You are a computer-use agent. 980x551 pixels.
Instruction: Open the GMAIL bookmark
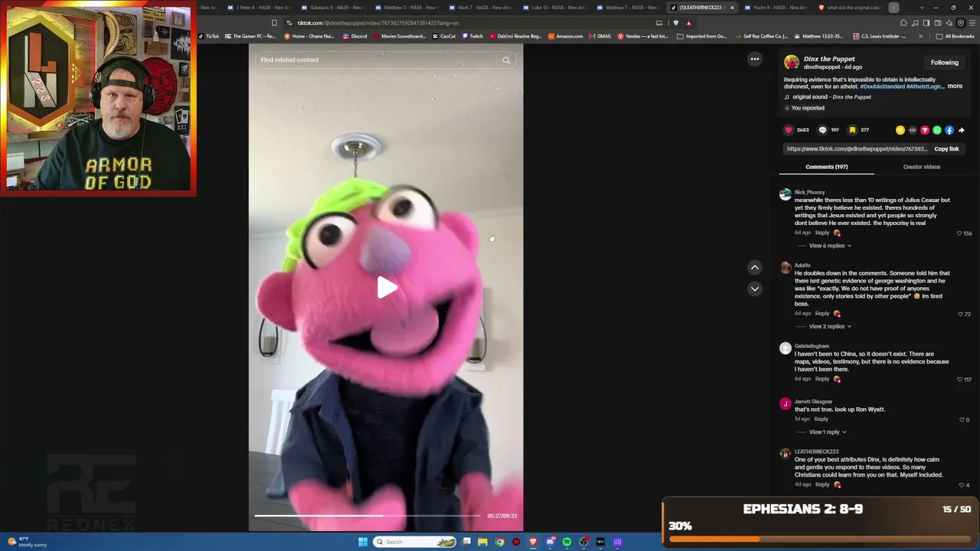coord(600,36)
